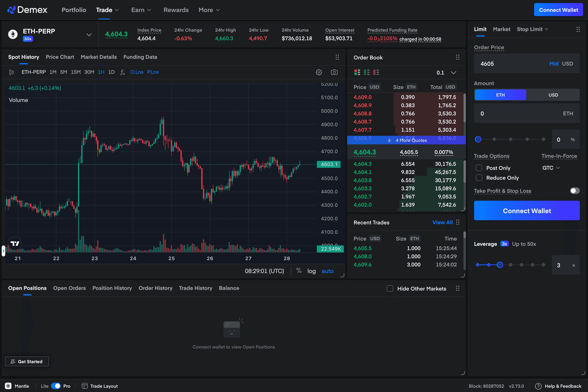Show only buy orders in order book

pos(366,72)
